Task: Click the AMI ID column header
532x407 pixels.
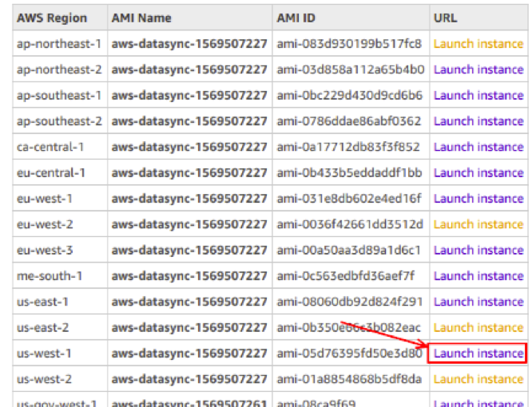Action: (351, 18)
